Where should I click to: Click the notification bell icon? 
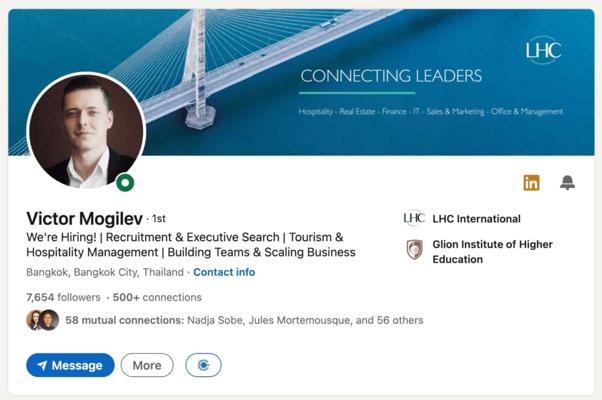point(567,182)
